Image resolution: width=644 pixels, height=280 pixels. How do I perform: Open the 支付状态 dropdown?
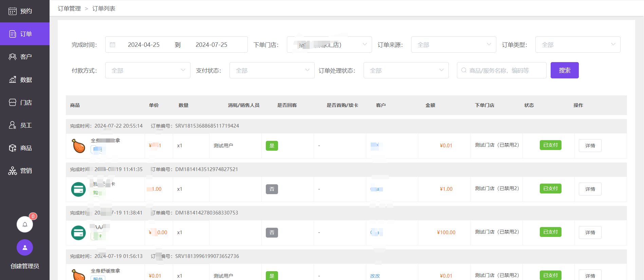(x=272, y=70)
